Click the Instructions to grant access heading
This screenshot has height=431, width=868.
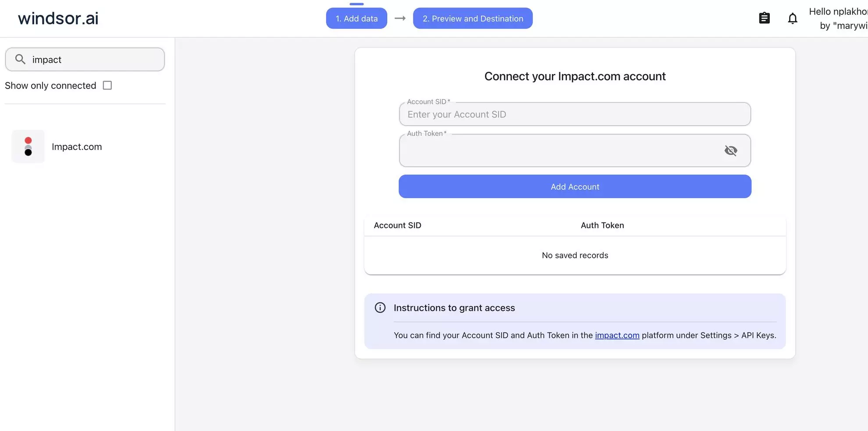(454, 308)
